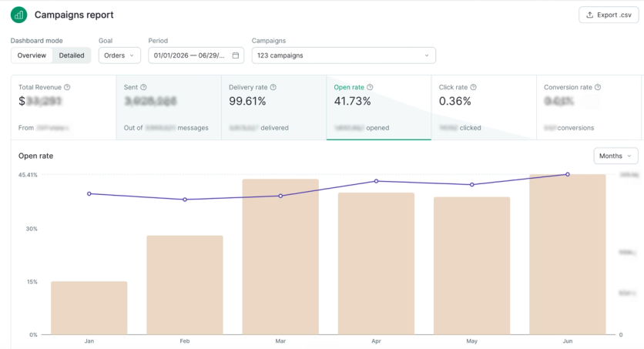
Task: Open the Orders goal dropdown
Action: pyautogui.click(x=119, y=55)
